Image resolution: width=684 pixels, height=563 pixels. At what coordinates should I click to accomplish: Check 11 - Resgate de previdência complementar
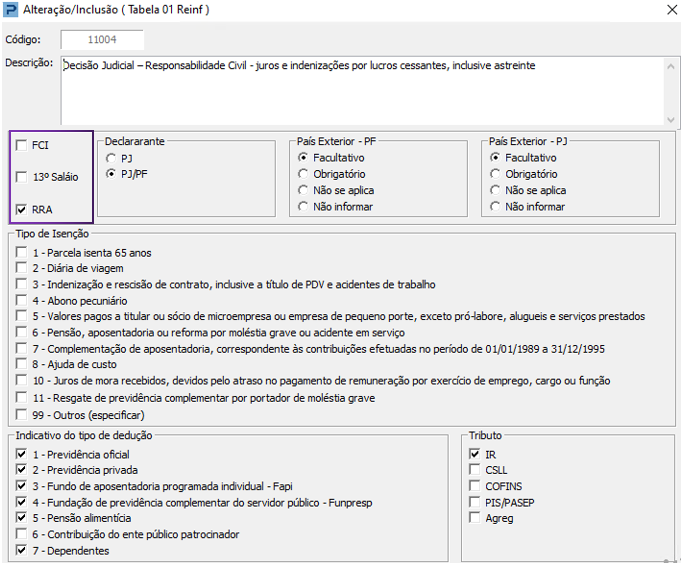point(21,397)
